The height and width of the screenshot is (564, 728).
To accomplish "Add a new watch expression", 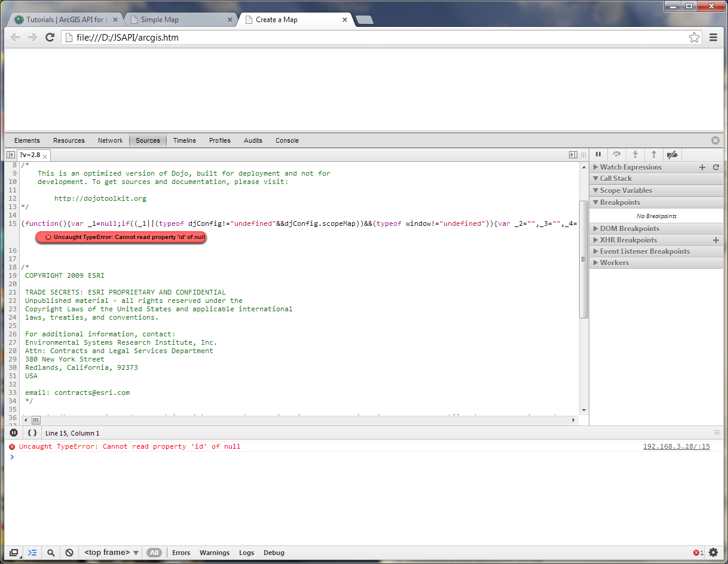I will [702, 167].
